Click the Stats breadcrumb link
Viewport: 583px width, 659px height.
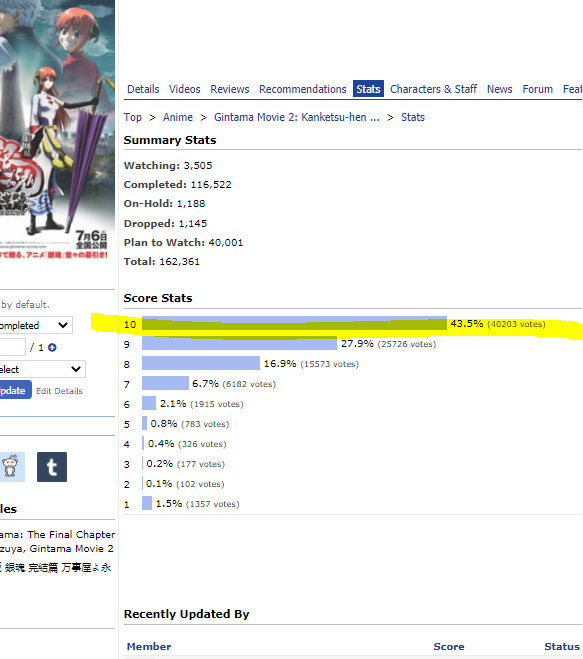413,117
